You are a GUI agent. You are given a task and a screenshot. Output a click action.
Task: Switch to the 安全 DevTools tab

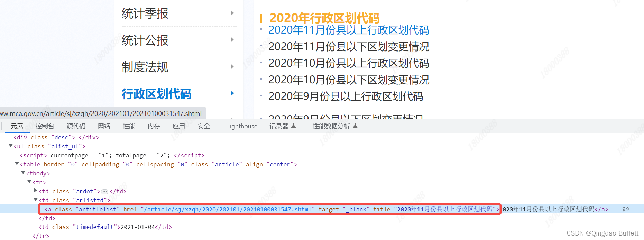[x=204, y=126]
